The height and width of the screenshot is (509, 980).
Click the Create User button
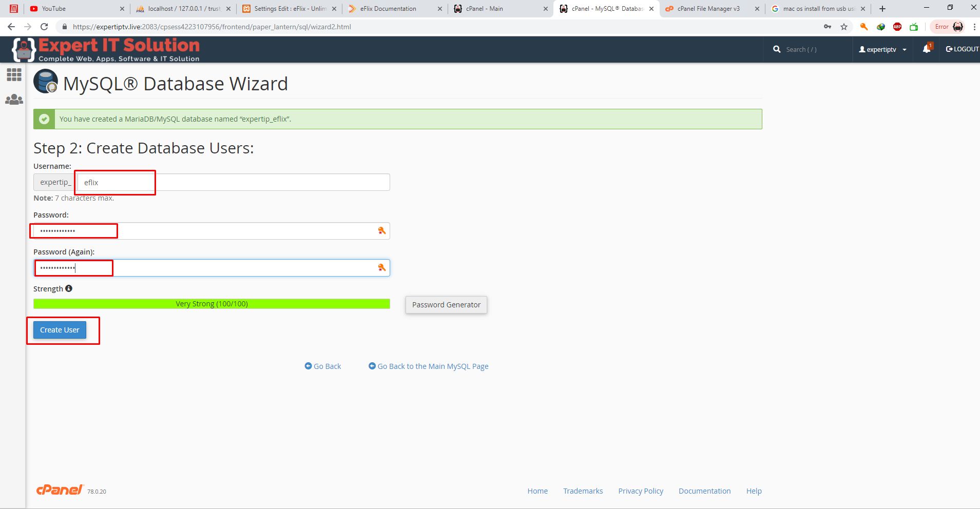point(60,330)
